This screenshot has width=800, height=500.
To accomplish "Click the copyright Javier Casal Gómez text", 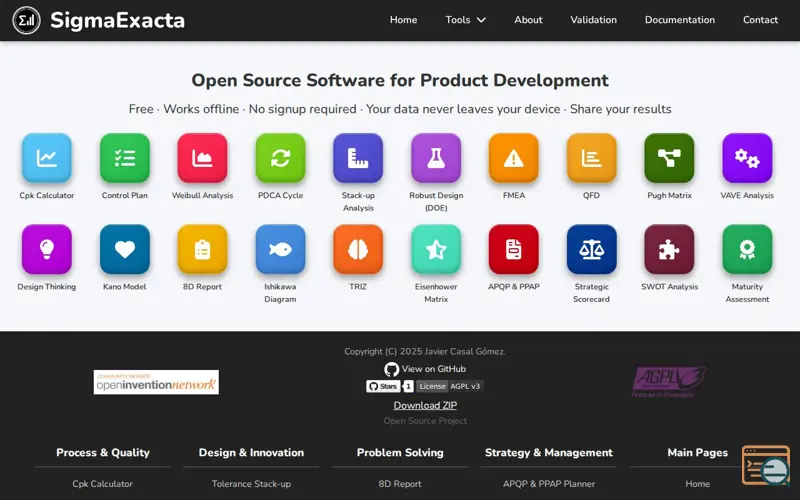I will [x=425, y=352].
